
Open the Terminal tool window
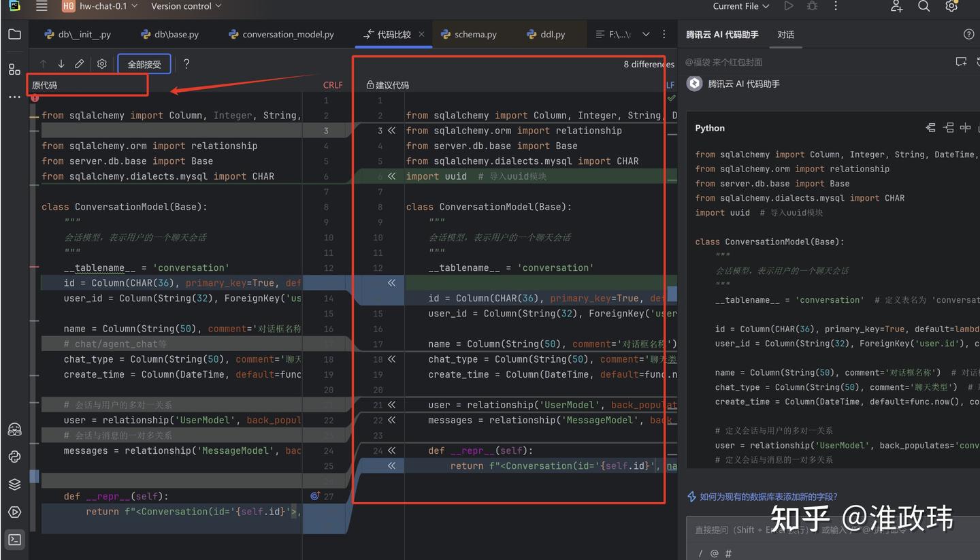tap(14, 540)
